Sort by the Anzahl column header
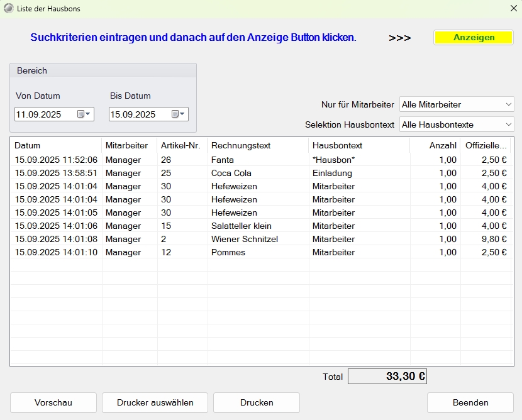The height and width of the screenshot is (420, 522). coord(435,145)
